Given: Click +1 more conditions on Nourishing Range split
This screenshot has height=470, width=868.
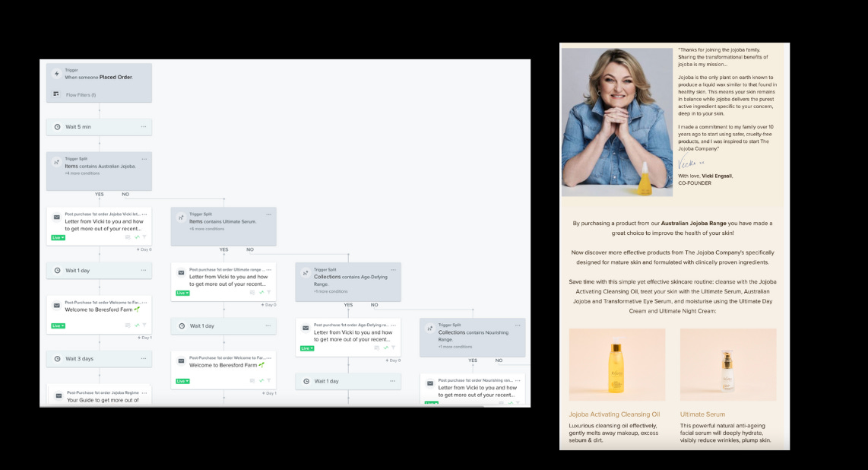Looking at the screenshot, I should (x=455, y=347).
